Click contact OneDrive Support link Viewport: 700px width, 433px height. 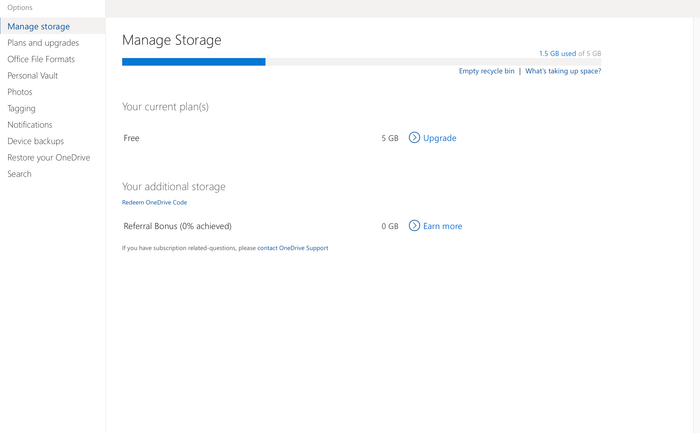[x=293, y=248]
